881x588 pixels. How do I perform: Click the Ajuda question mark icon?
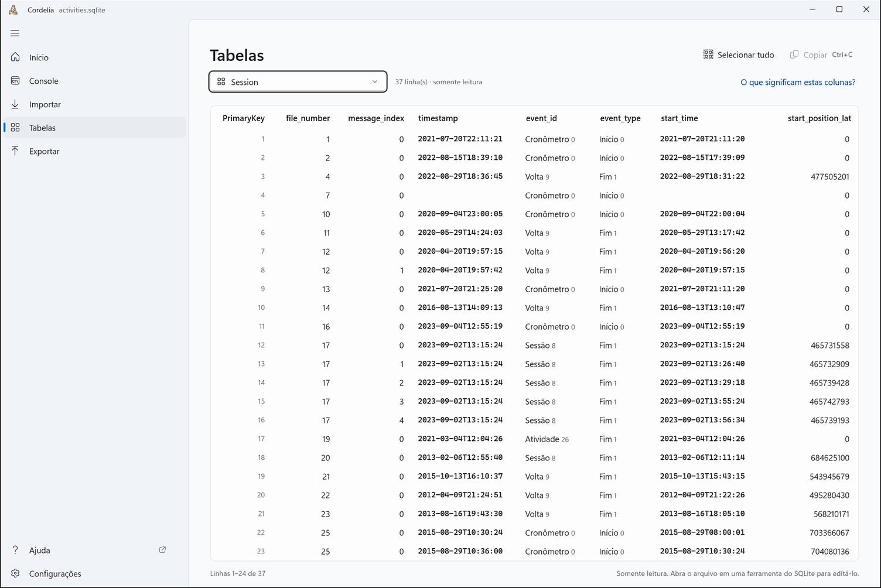pos(15,550)
